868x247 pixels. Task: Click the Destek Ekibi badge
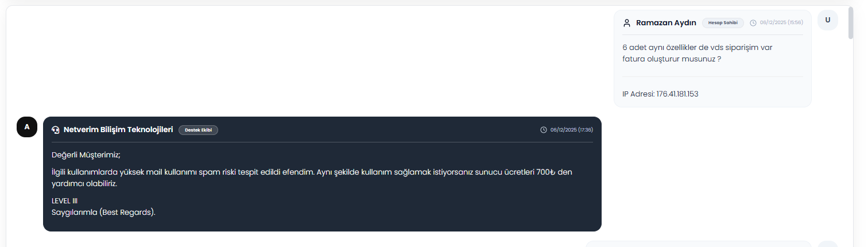[x=198, y=130]
